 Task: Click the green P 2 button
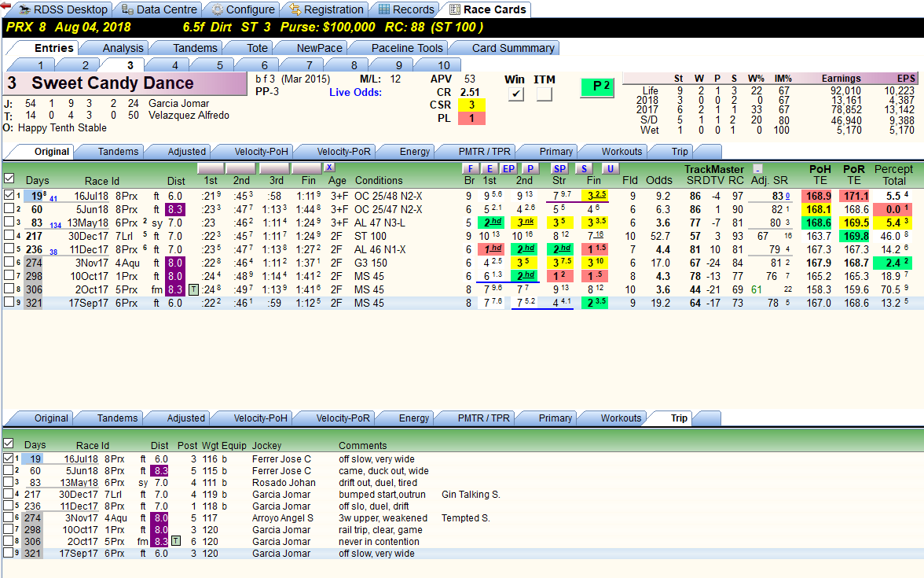click(597, 87)
